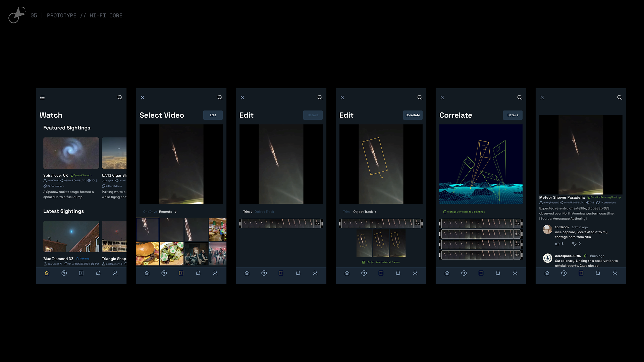Tap home icon in Watch screen navbar

(x=47, y=273)
